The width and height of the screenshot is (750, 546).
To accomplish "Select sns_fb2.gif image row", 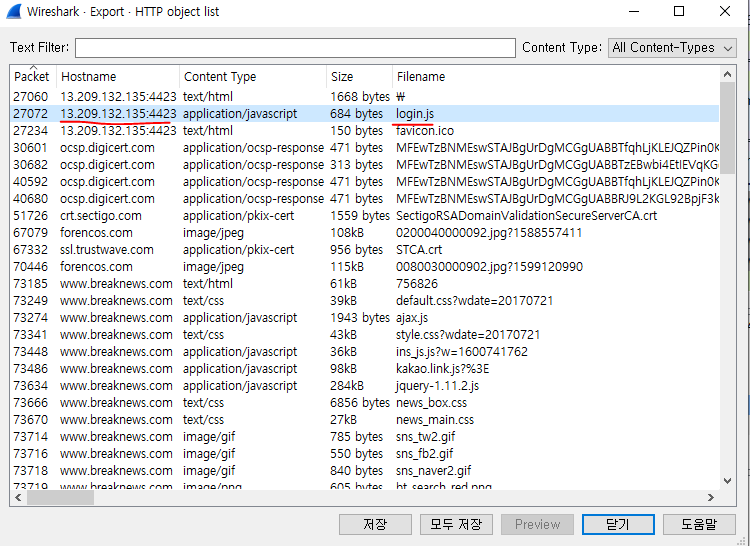I will (x=364, y=454).
